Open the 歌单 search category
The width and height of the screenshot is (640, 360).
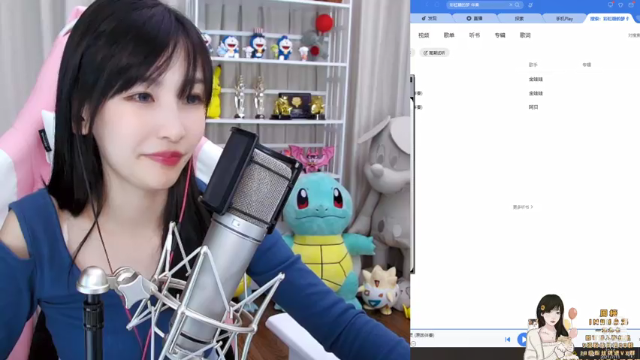pos(449,36)
